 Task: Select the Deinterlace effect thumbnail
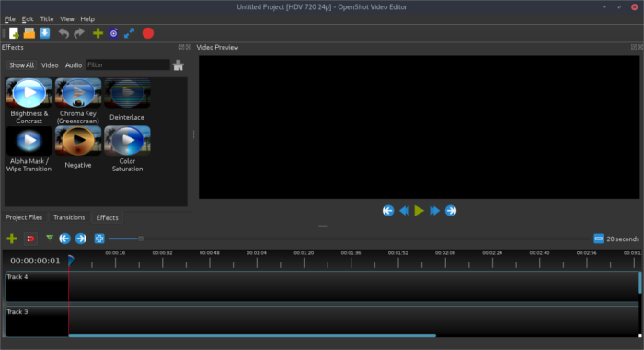tap(127, 93)
